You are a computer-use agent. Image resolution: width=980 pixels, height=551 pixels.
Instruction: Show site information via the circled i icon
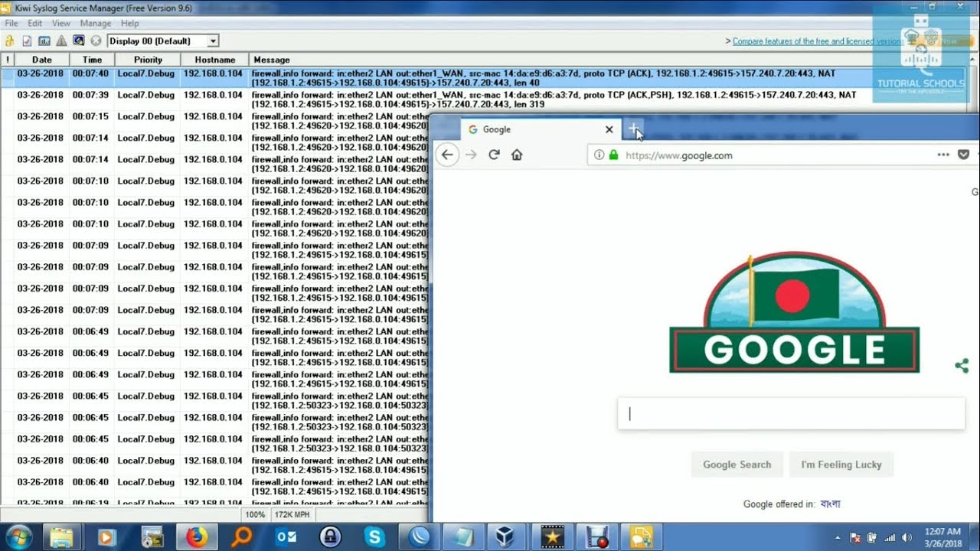tap(599, 155)
